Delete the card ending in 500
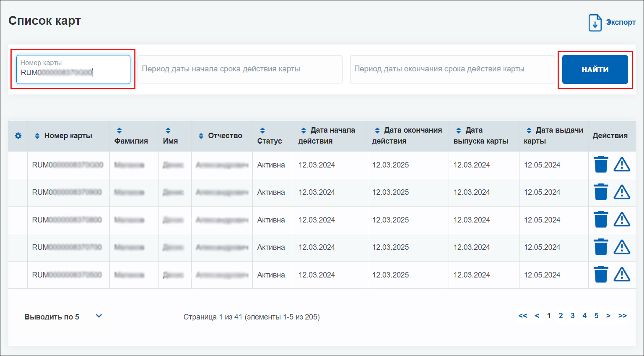The image size is (644, 356). (x=601, y=275)
